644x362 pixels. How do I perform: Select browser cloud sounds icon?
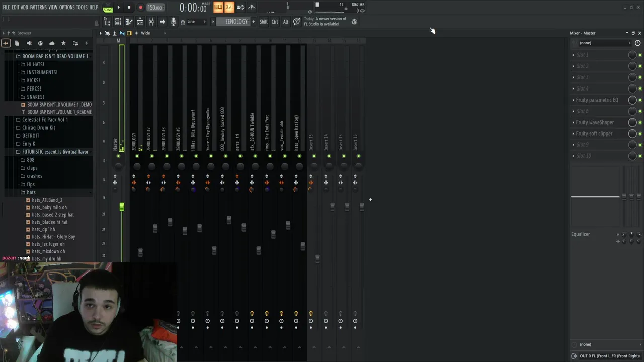52,43
